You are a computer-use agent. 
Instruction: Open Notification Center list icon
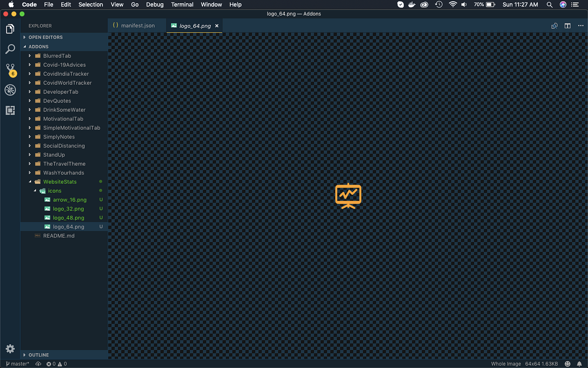tap(575, 5)
